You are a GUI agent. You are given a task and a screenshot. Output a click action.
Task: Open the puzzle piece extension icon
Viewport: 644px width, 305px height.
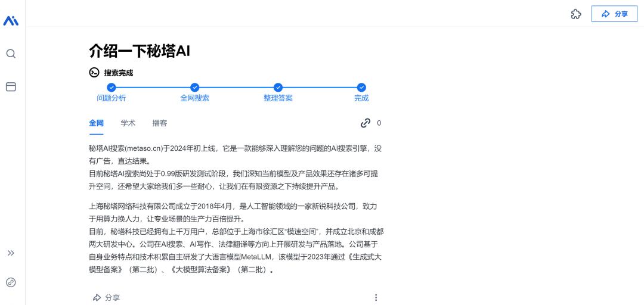[576, 14]
